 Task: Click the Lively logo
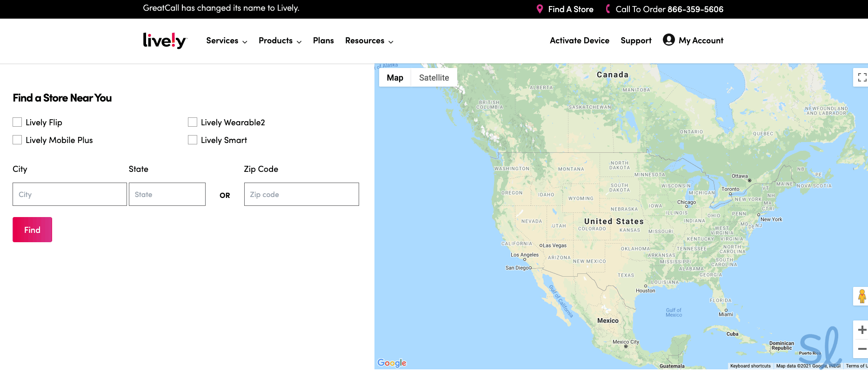[165, 41]
